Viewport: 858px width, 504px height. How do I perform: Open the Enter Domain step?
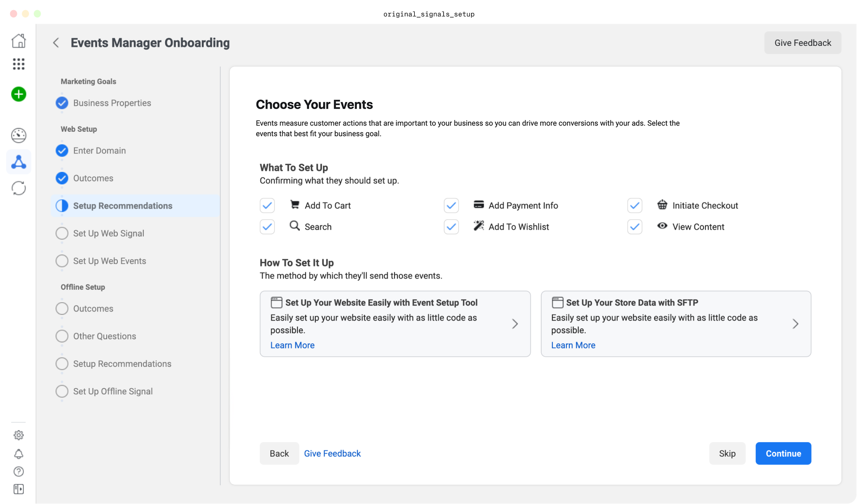[x=99, y=151]
